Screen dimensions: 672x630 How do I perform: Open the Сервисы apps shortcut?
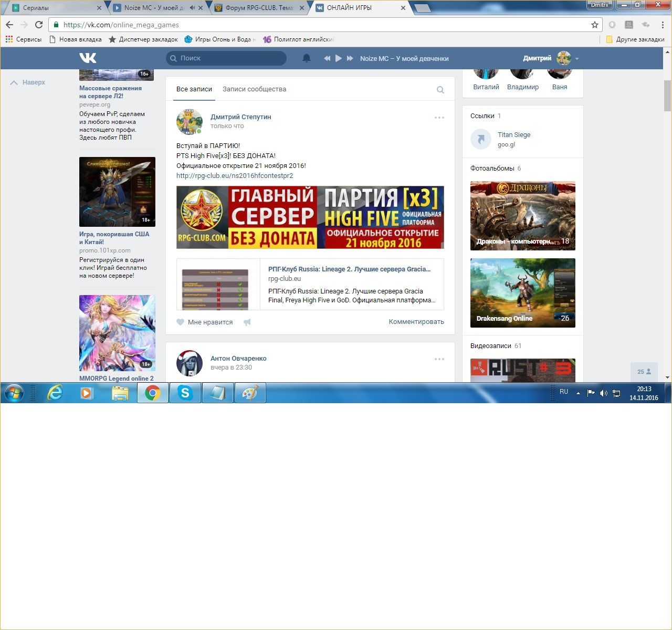click(24, 39)
